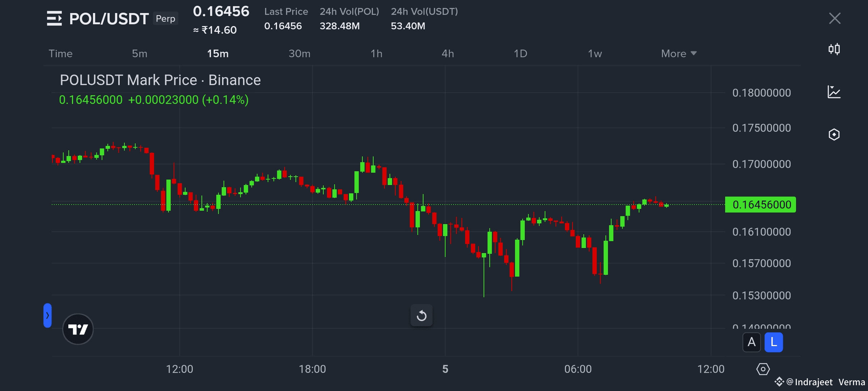Choose the Time line chart option

(61, 54)
